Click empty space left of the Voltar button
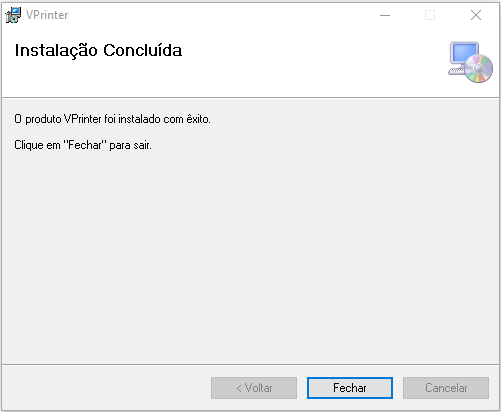Image resolution: width=501 pixels, height=412 pixels. (107, 388)
